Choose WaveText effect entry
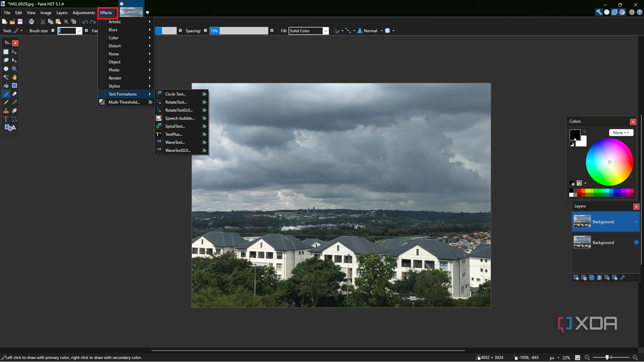Screen dimensions: 644x362 coord(182,142)
